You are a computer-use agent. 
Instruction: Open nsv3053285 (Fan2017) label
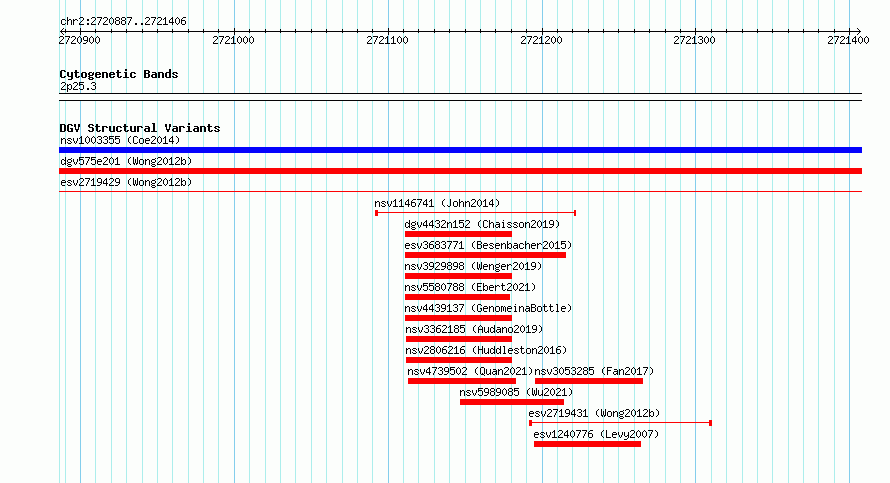pyautogui.click(x=594, y=371)
